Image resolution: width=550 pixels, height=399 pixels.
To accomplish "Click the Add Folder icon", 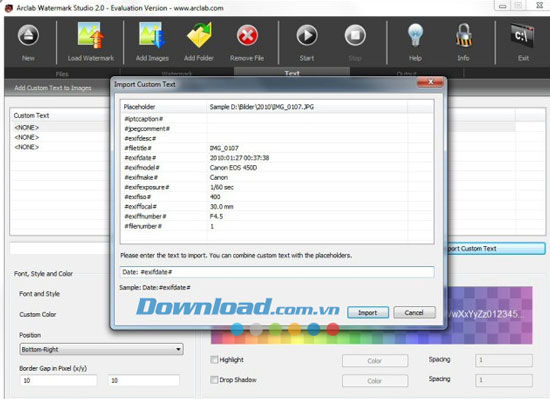I will coord(199,35).
